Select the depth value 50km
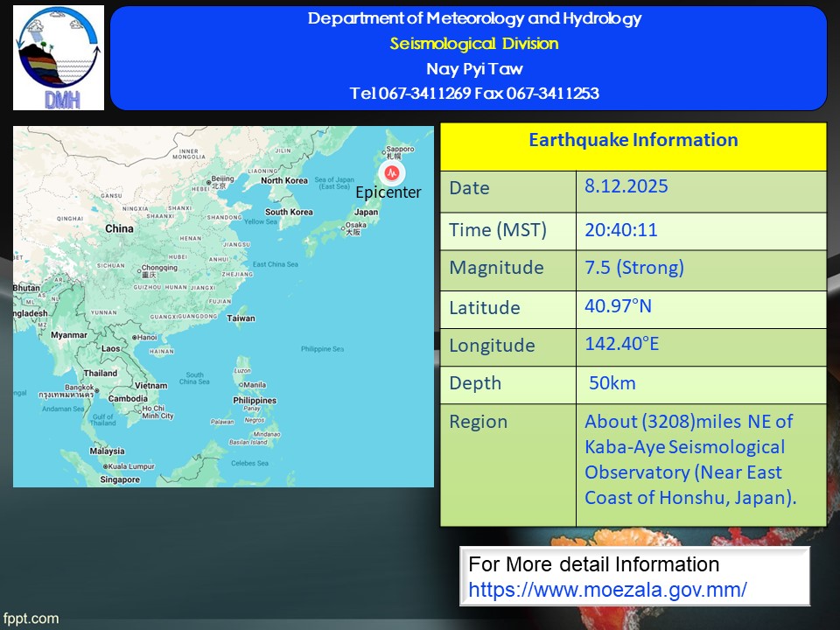The image size is (840, 630). point(612,383)
